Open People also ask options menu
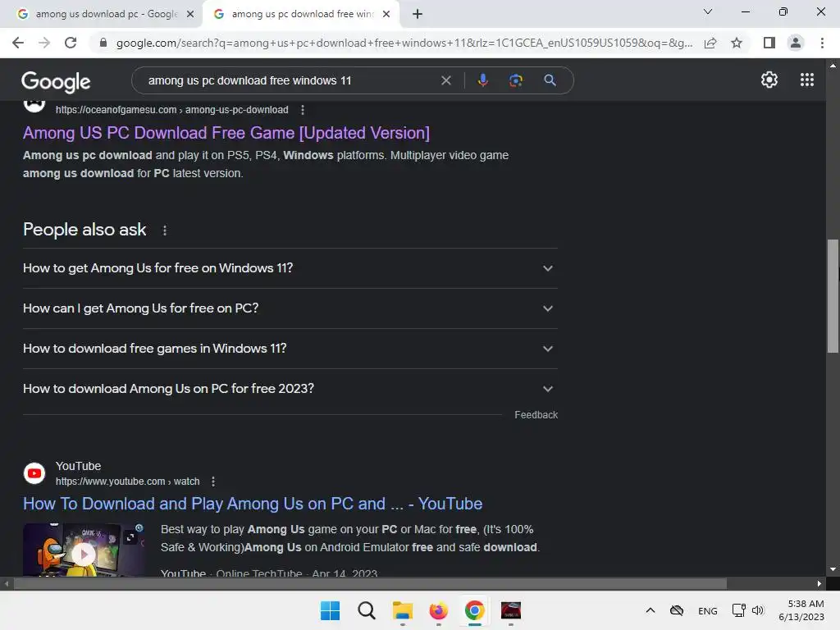The image size is (840, 630). tap(164, 231)
